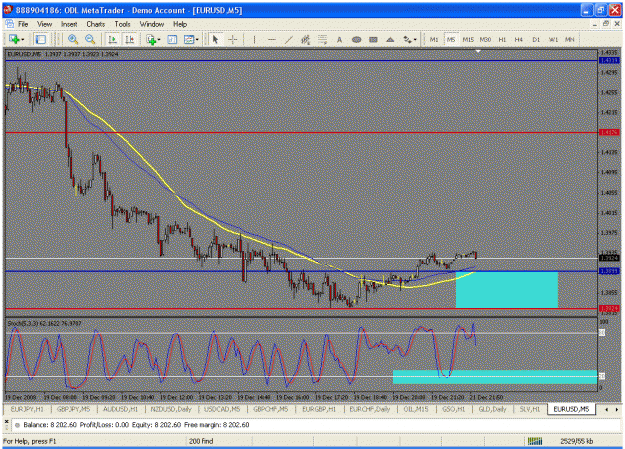625x449 pixels.
Task: Select the arrow Cursor tool
Action: tap(216, 39)
